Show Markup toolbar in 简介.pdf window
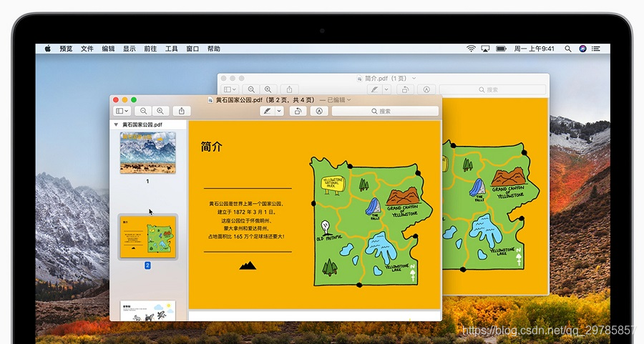Viewport: 644px width, 344px height. pos(426,89)
